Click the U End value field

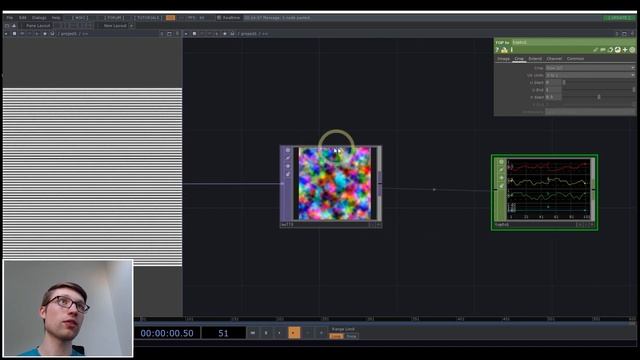click(553, 90)
